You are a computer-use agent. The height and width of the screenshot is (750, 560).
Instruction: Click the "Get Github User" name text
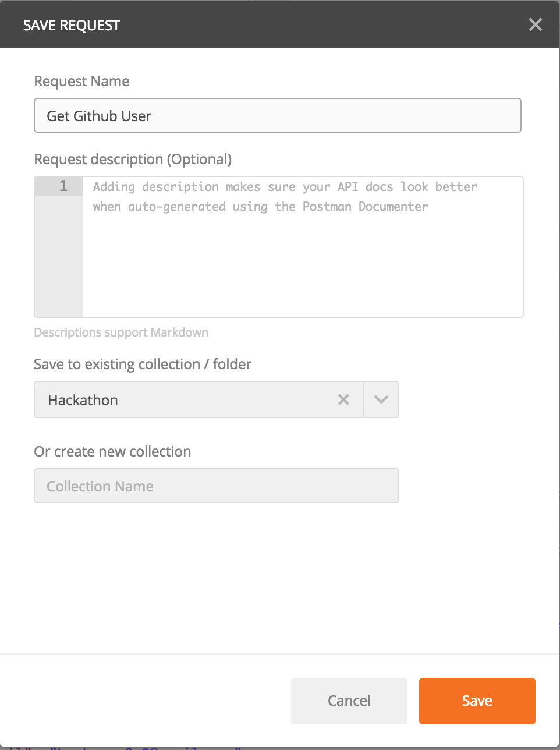pos(99,116)
